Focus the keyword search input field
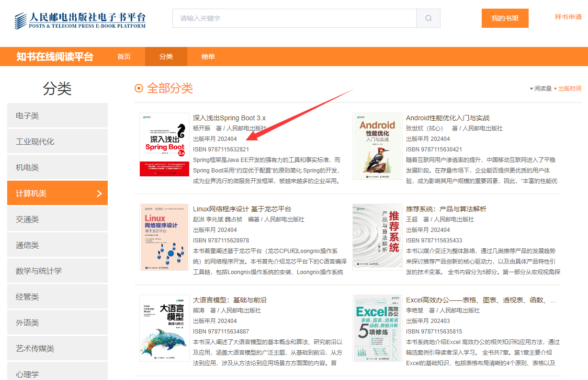Screen dimensions: 588x380 (x=294, y=18)
